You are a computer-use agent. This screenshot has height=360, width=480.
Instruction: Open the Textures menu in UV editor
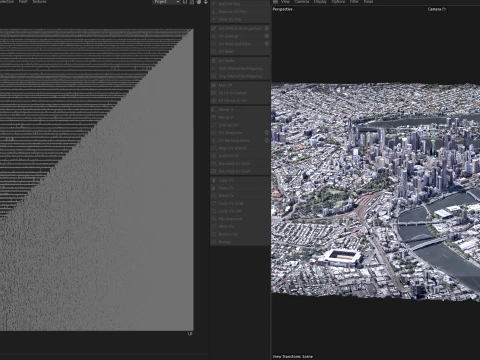click(x=39, y=2)
